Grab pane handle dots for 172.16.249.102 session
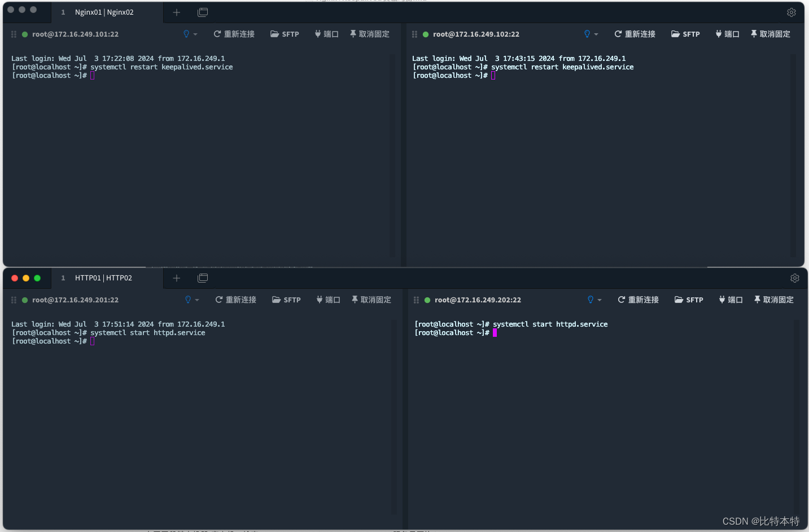 (x=414, y=34)
